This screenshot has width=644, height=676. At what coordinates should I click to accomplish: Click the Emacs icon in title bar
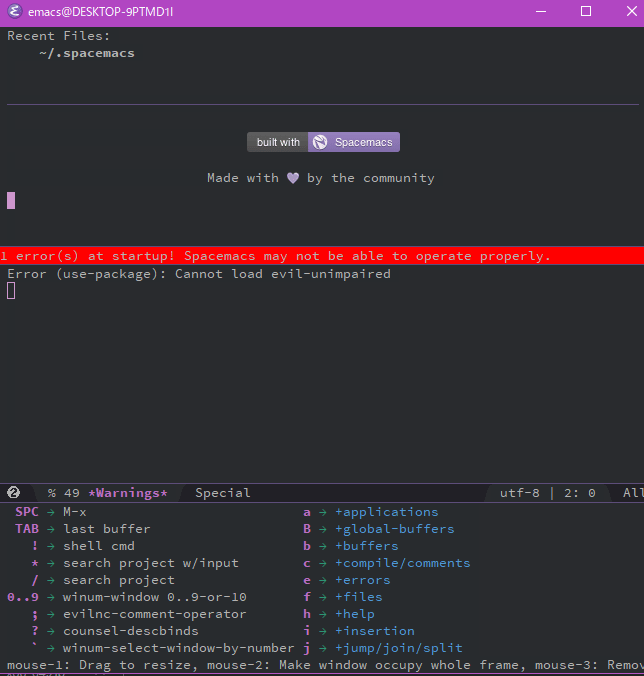15,11
